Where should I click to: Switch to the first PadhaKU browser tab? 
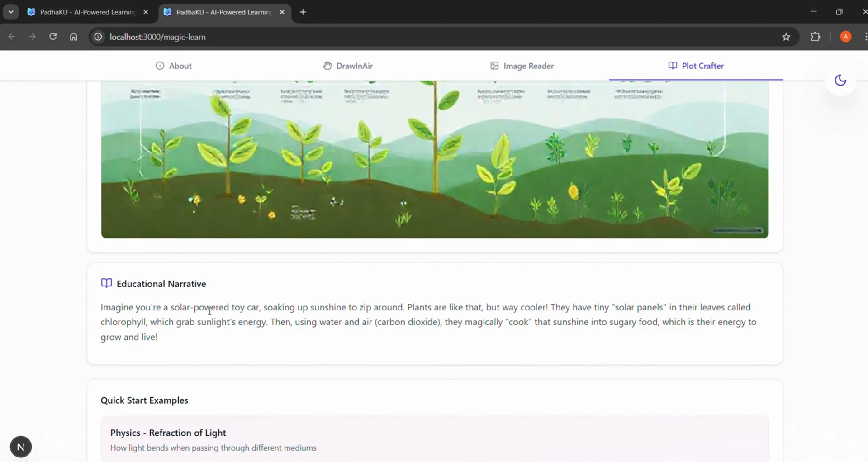pos(88,12)
